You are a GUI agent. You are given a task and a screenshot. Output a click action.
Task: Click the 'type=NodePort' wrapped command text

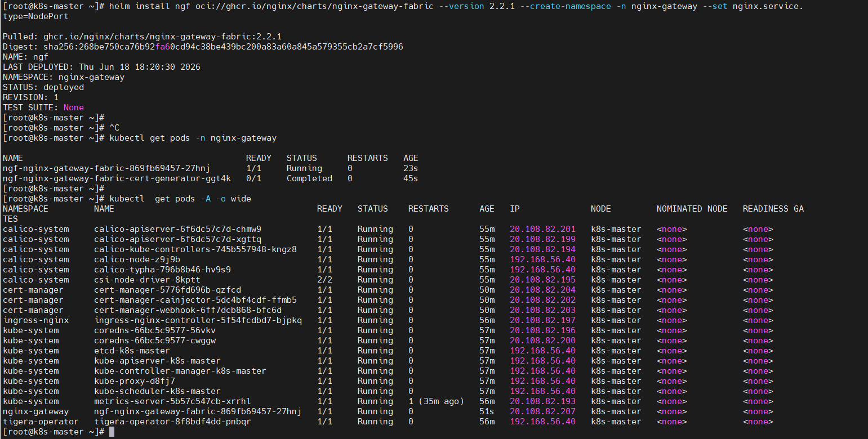click(35, 16)
